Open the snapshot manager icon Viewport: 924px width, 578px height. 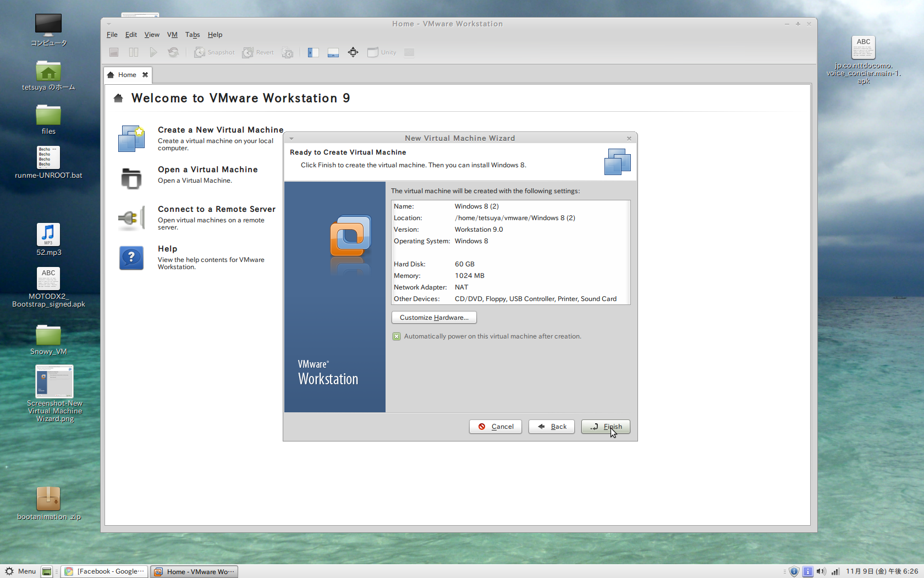[288, 53]
